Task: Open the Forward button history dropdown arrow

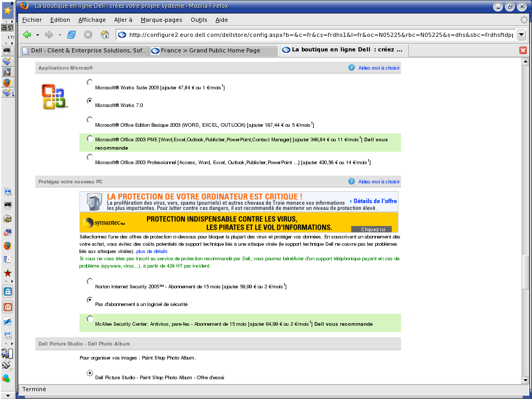Action: pos(60,35)
